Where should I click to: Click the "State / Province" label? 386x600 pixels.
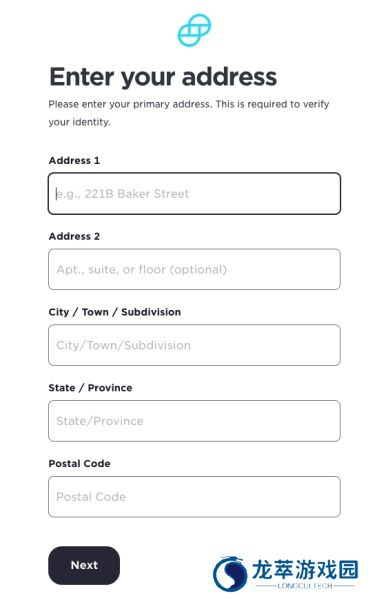(x=90, y=388)
